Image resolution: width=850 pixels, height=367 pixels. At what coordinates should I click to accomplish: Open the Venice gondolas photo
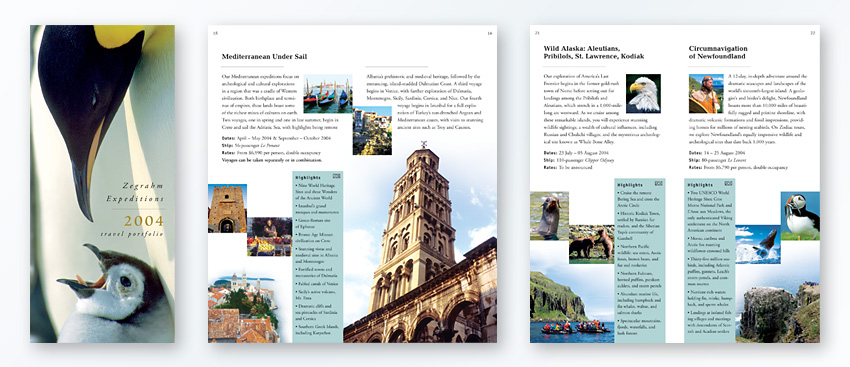327,94
